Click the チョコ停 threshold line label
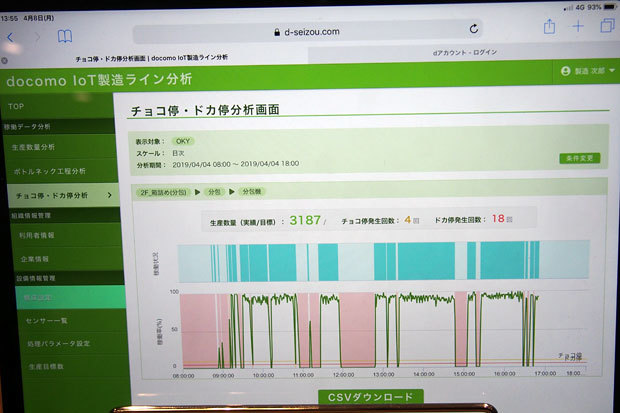Viewport: 620px width, 413px height. point(570,356)
